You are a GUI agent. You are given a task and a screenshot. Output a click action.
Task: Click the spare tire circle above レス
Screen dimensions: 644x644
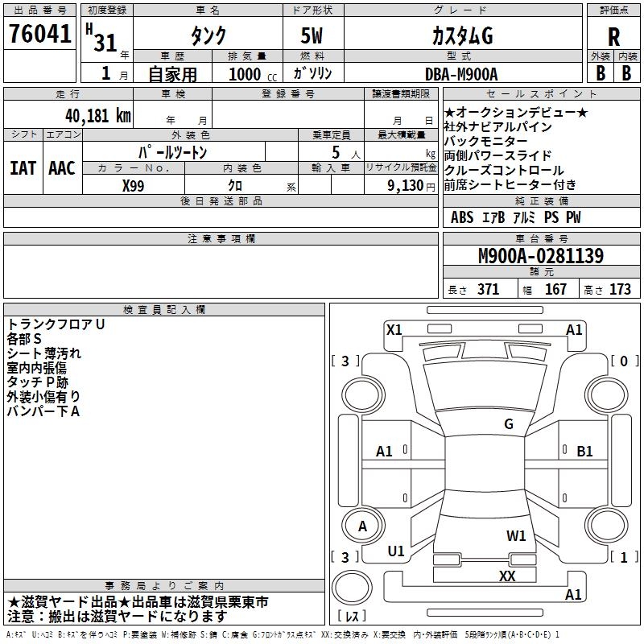coord(352,588)
